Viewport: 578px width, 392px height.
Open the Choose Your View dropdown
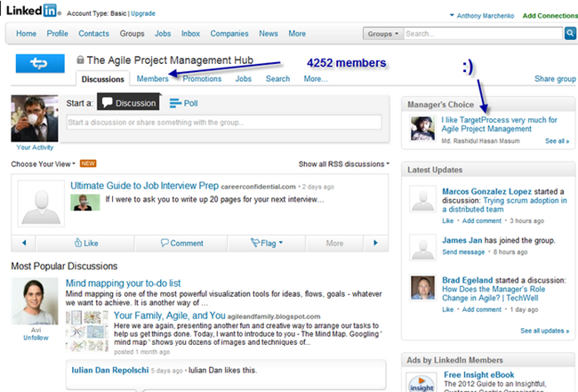(44, 164)
